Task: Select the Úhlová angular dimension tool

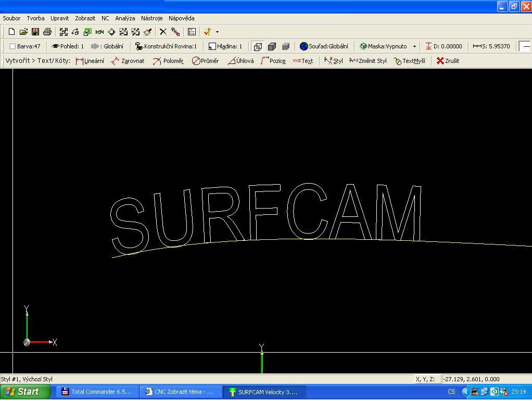Action: (240, 61)
